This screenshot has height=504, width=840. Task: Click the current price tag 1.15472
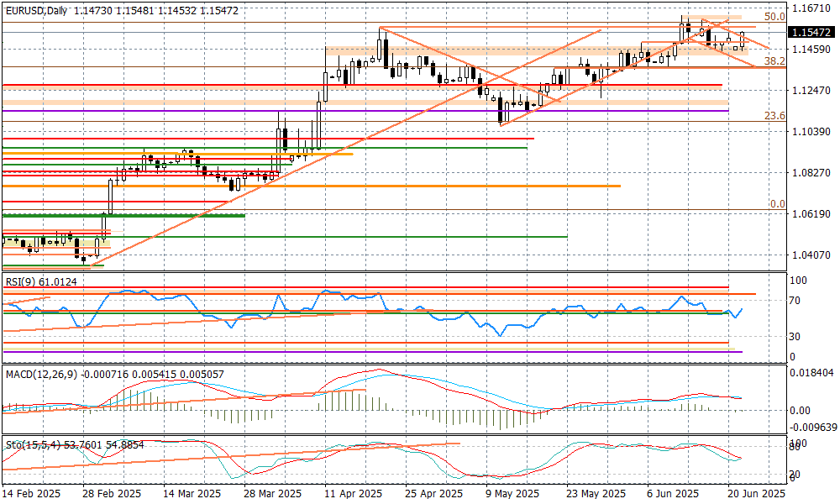[811, 33]
